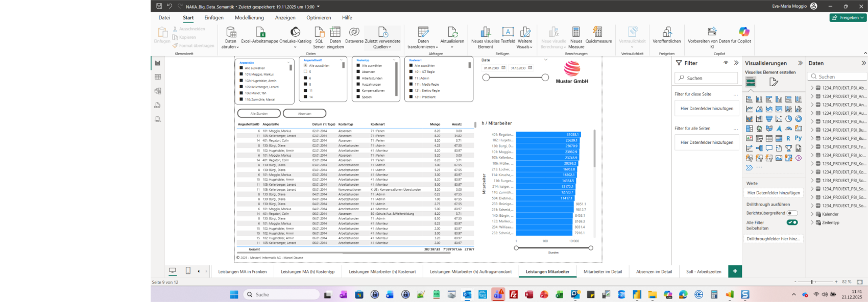
Task: Expand the Zeilentyp table in Daten
Action: click(812, 222)
